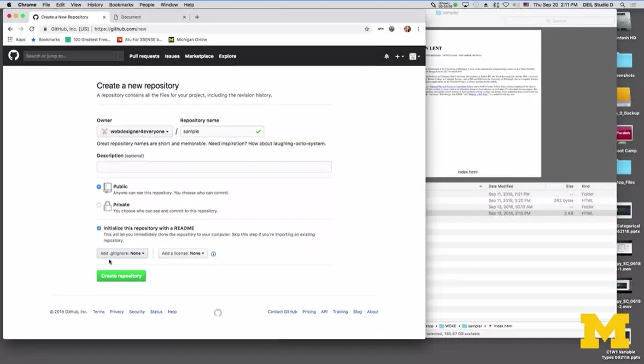
Task: Click the back arrow in Chrome toolbar
Action: (x=10, y=28)
